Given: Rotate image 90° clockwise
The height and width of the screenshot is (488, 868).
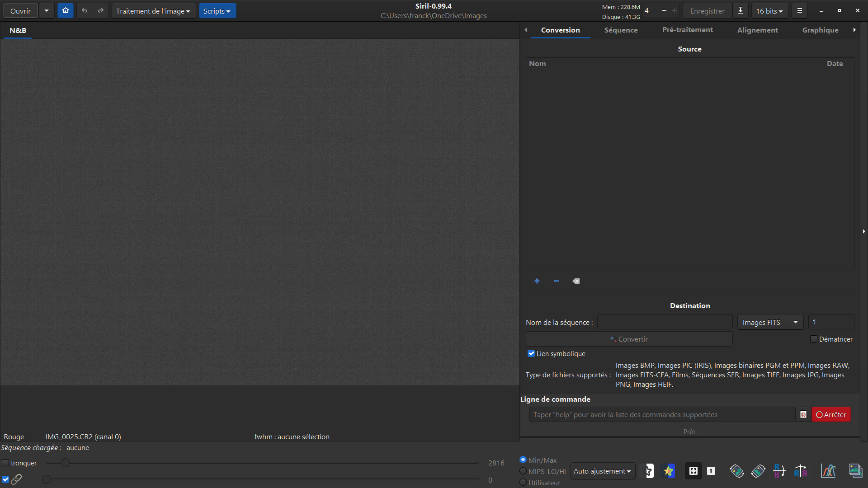Looking at the screenshot, I should point(758,471).
